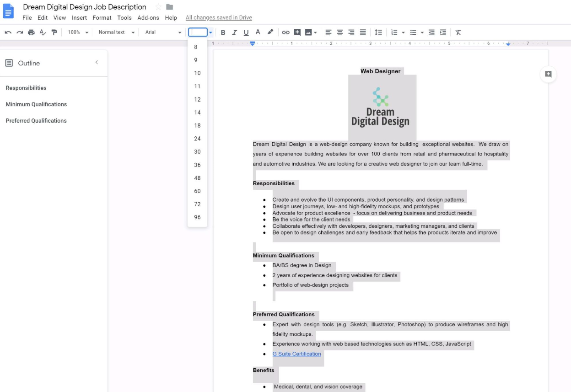Click the Print icon
The width and height of the screenshot is (571, 392).
coord(31,32)
